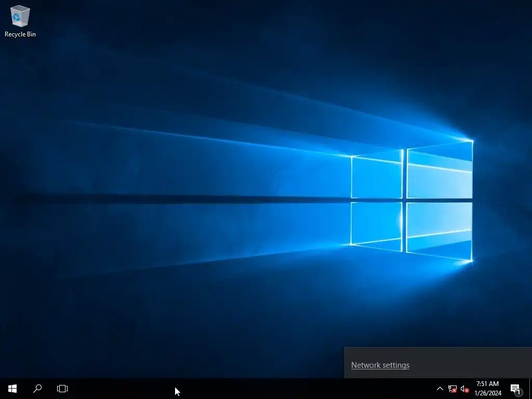The width and height of the screenshot is (532, 399).
Task: Click the Network settings link
Action: (380, 365)
